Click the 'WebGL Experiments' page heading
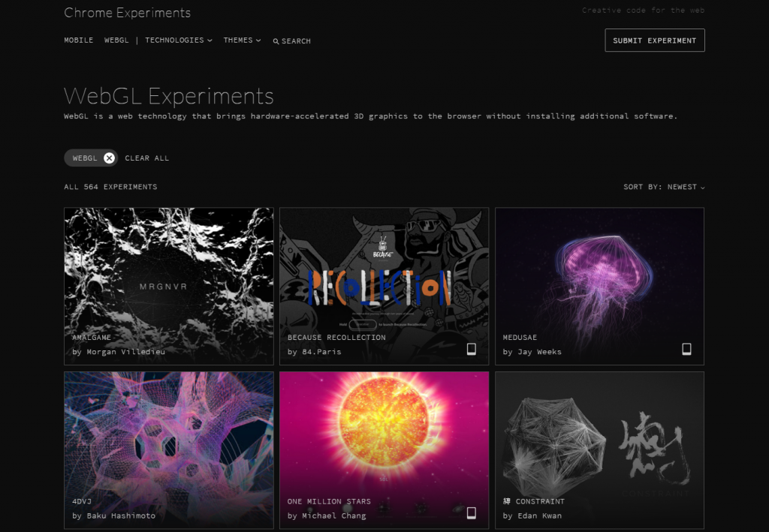Image resolution: width=769 pixels, height=532 pixels. (169, 95)
